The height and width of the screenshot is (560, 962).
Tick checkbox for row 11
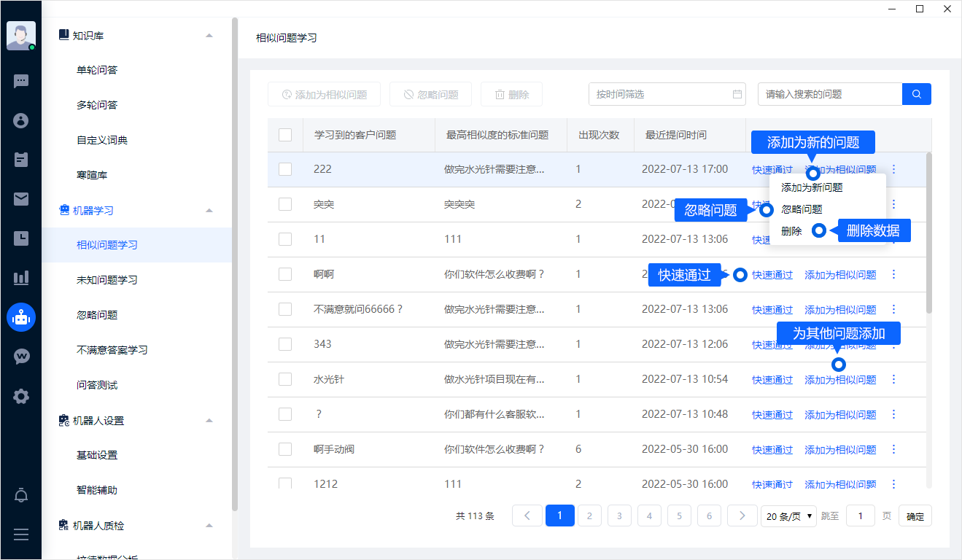[x=285, y=239]
